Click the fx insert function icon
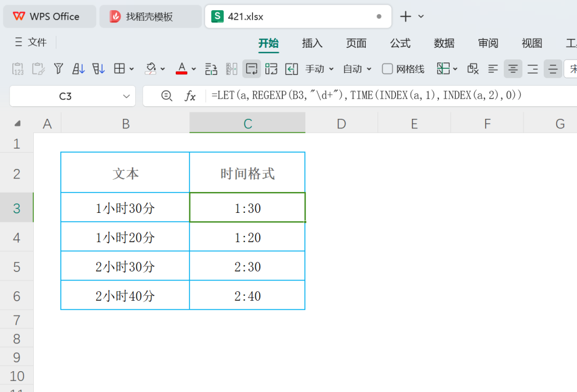This screenshot has height=392, width=577. click(190, 96)
